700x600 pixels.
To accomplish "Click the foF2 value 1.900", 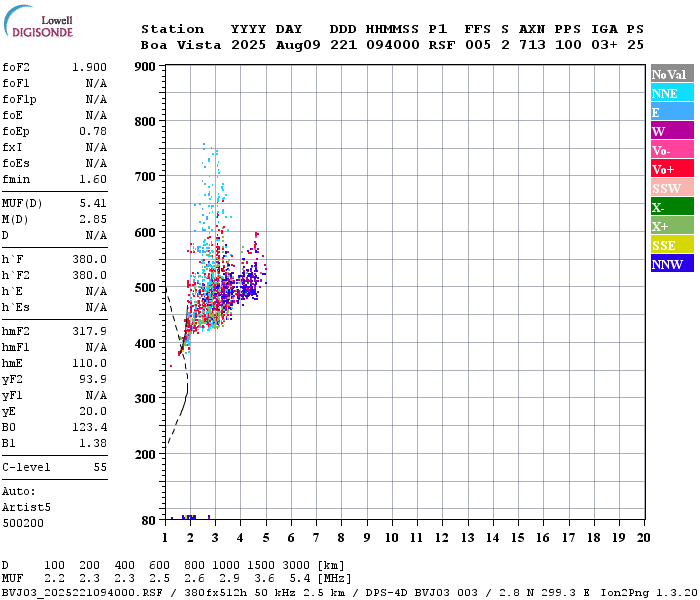I will click(89, 67).
